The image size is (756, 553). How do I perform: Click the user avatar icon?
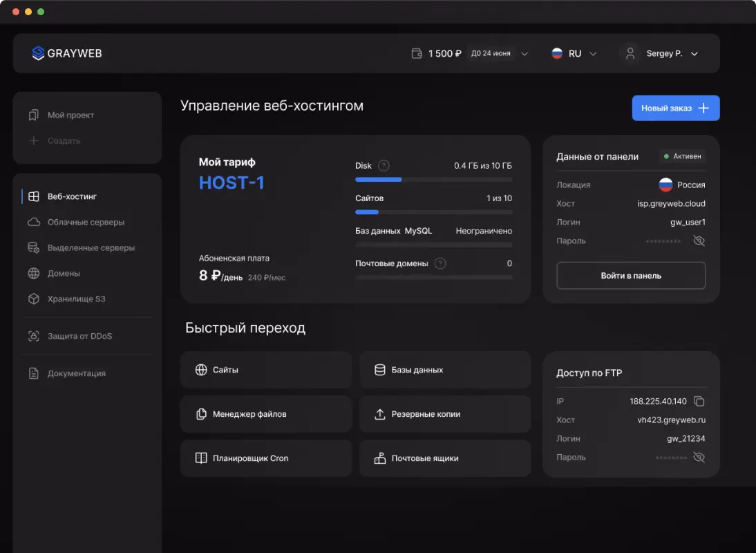(630, 53)
